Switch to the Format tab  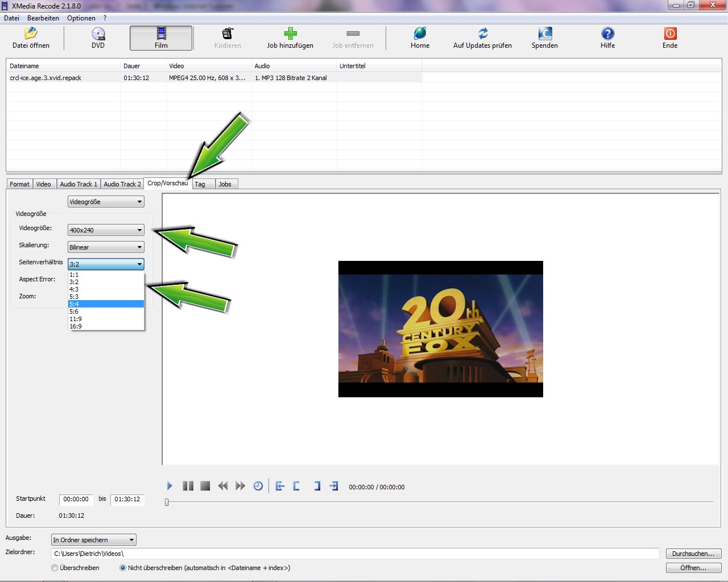19,184
